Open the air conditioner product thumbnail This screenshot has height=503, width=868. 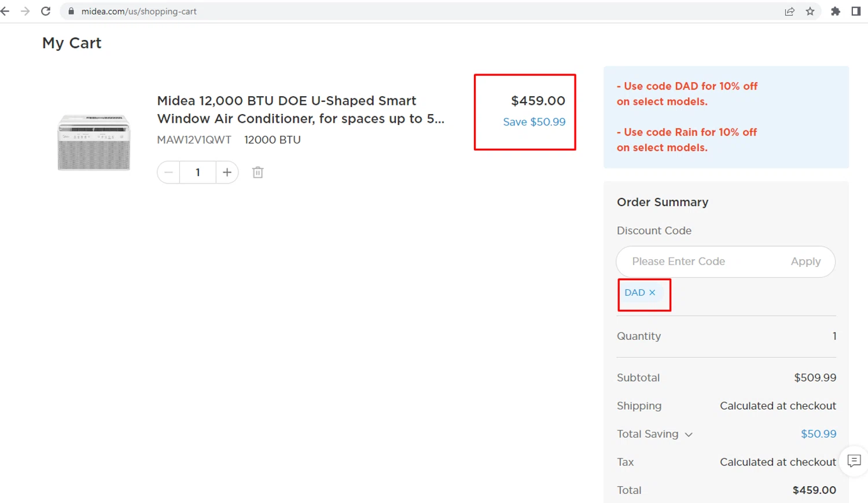pyautogui.click(x=94, y=142)
